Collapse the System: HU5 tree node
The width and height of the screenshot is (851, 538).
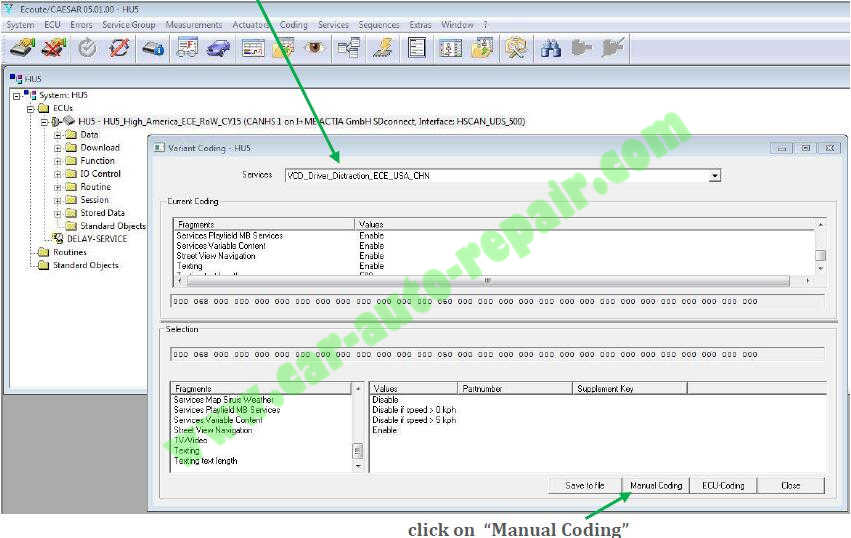tap(17, 96)
